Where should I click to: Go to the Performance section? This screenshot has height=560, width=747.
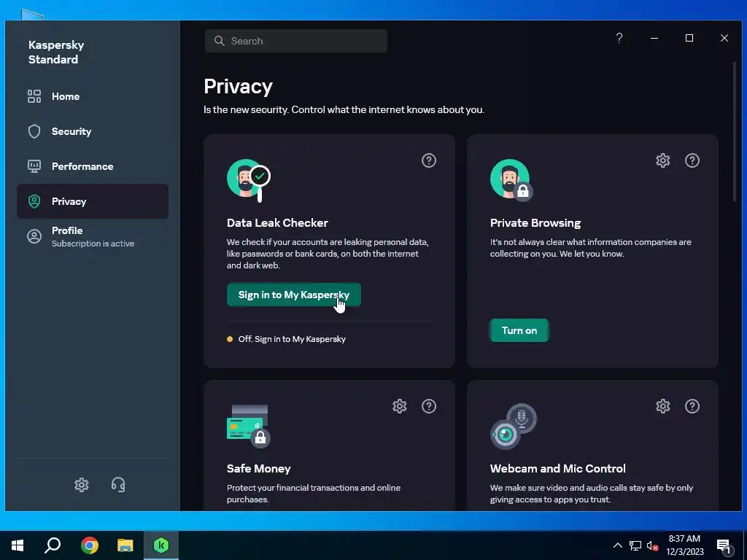(93, 166)
